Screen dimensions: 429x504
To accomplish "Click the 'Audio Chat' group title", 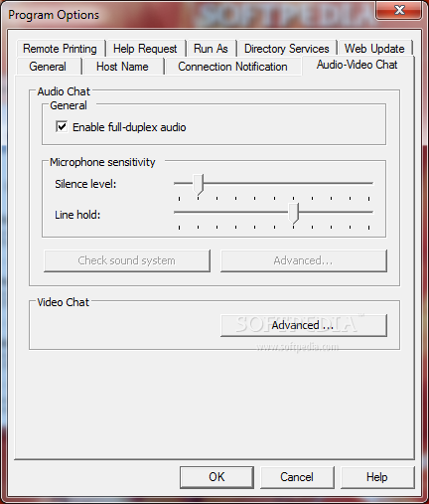I will click(x=64, y=91).
